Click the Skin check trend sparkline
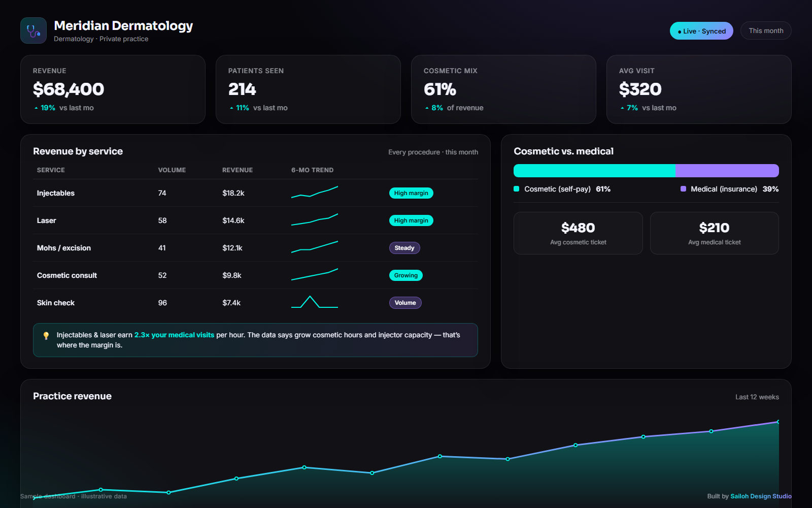The image size is (812, 508). pyautogui.click(x=315, y=302)
